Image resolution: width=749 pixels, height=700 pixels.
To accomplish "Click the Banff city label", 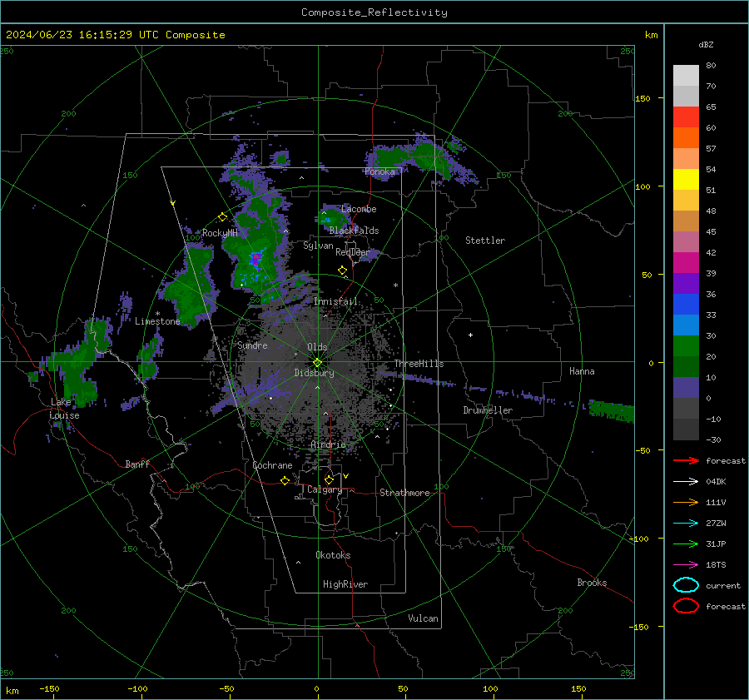I will pyautogui.click(x=137, y=464).
